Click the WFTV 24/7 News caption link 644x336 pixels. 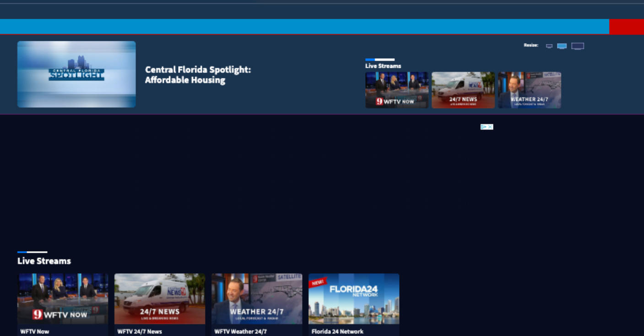tap(140, 331)
